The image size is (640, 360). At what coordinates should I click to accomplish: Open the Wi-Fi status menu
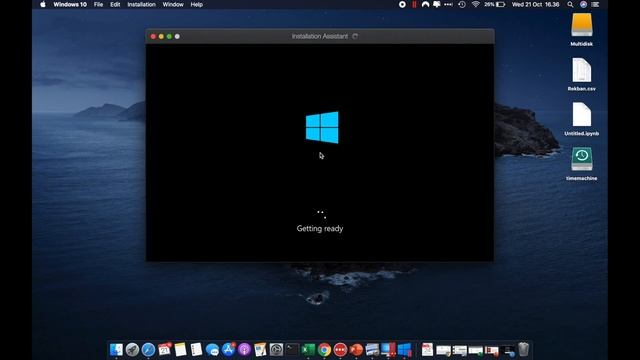click(476, 4)
